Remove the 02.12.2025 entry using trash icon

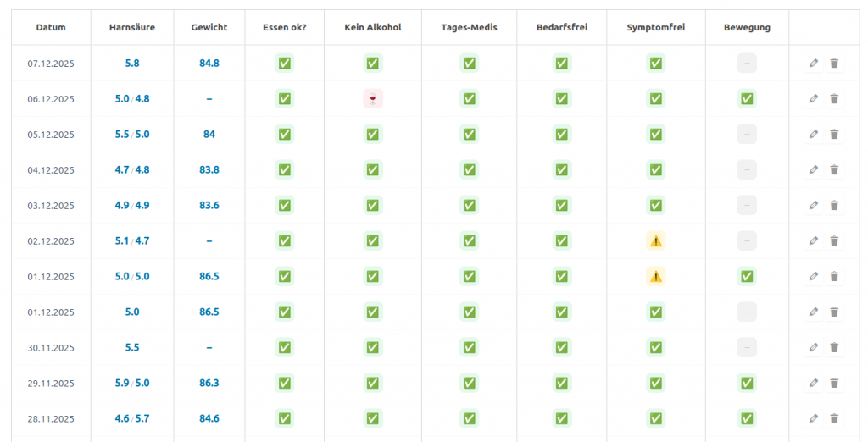[834, 241]
